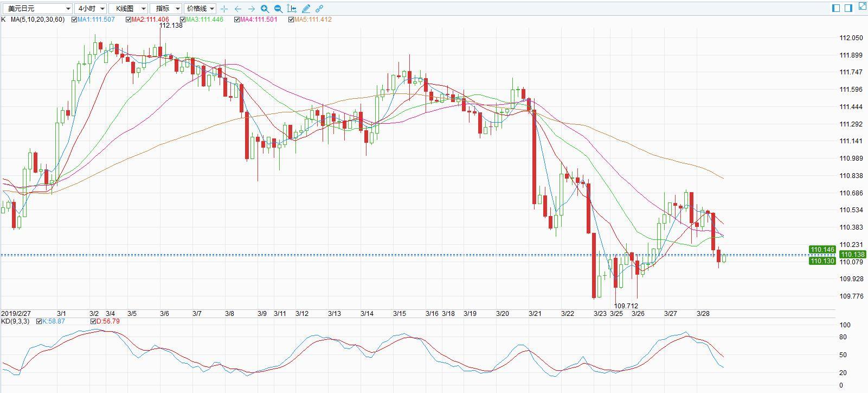This screenshot has width=868, height=393.
Task: Activate the crosshair cursor tool
Action: (x=224, y=9)
